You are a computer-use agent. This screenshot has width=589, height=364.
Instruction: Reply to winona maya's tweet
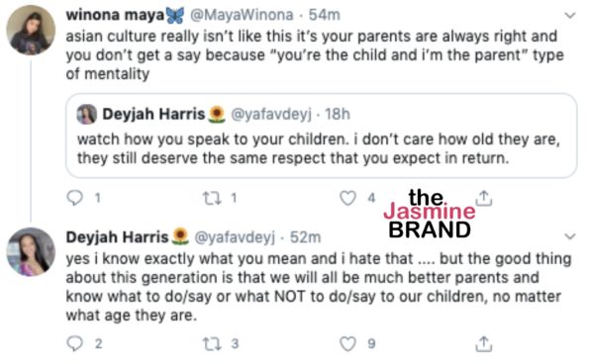tap(75, 198)
